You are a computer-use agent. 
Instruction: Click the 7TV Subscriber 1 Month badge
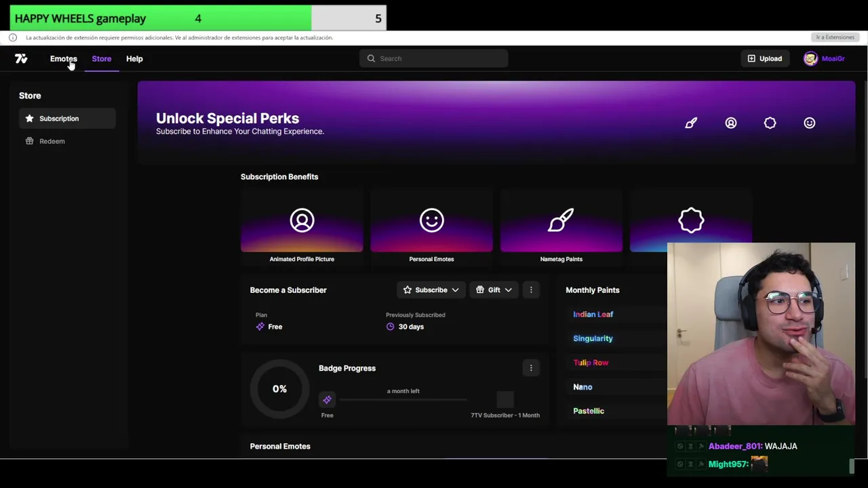click(505, 400)
